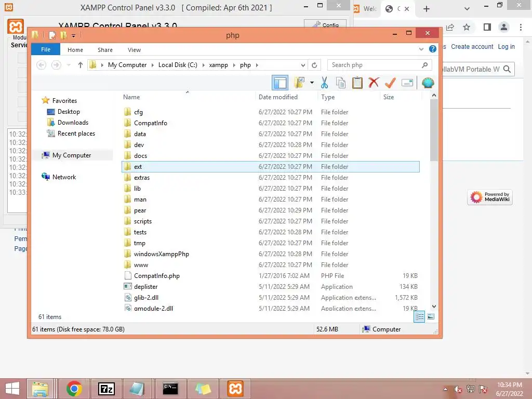Select My Computer in navigation pane
The image size is (532, 399).
click(72, 155)
